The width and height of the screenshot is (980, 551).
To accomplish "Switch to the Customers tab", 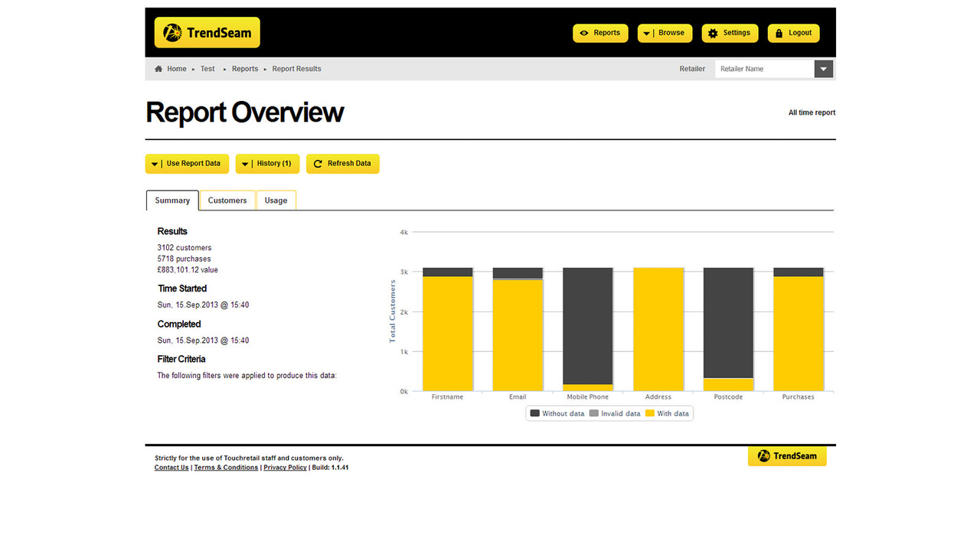I will point(227,200).
